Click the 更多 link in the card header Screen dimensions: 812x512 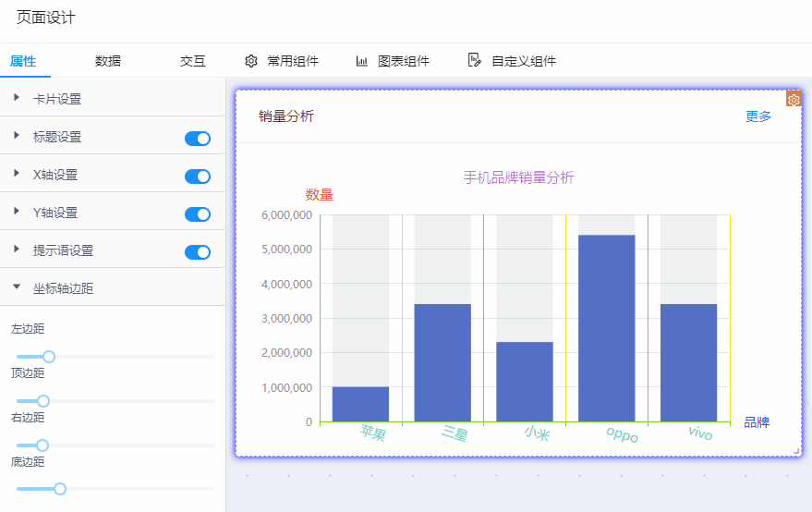(x=758, y=116)
